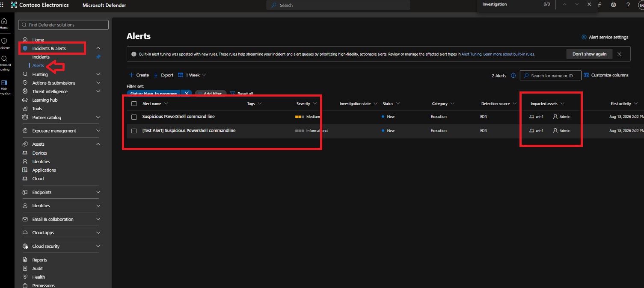Open Learn more about built-in rules link

pyautogui.click(x=509, y=54)
